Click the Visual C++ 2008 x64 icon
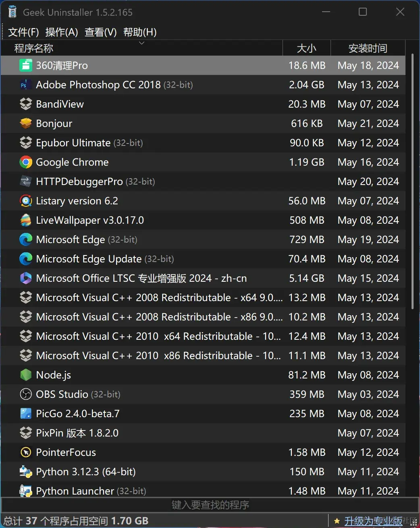 click(x=26, y=297)
